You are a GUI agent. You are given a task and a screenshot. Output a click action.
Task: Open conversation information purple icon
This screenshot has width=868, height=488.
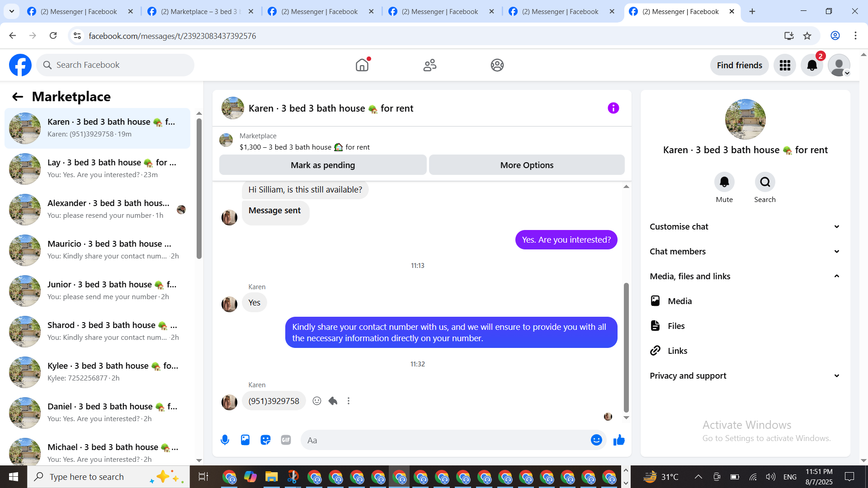tap(613, 108)
